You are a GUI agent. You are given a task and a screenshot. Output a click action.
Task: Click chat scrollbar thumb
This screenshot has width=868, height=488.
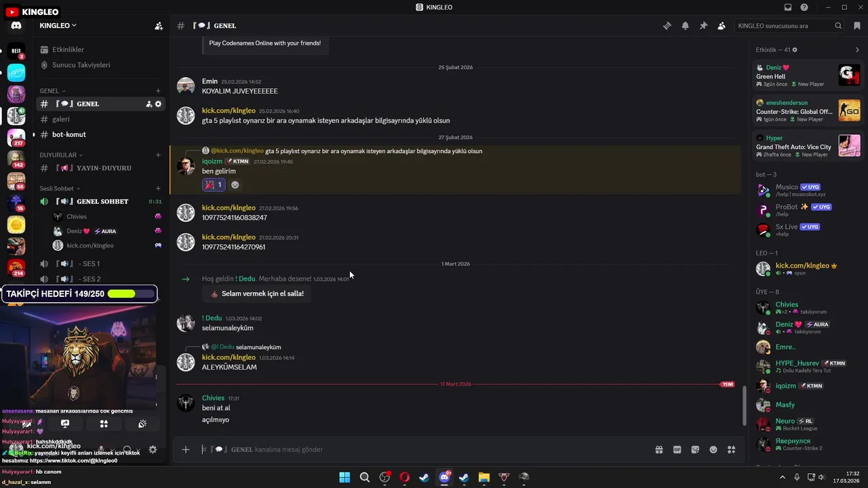click(x=744, y=406)
